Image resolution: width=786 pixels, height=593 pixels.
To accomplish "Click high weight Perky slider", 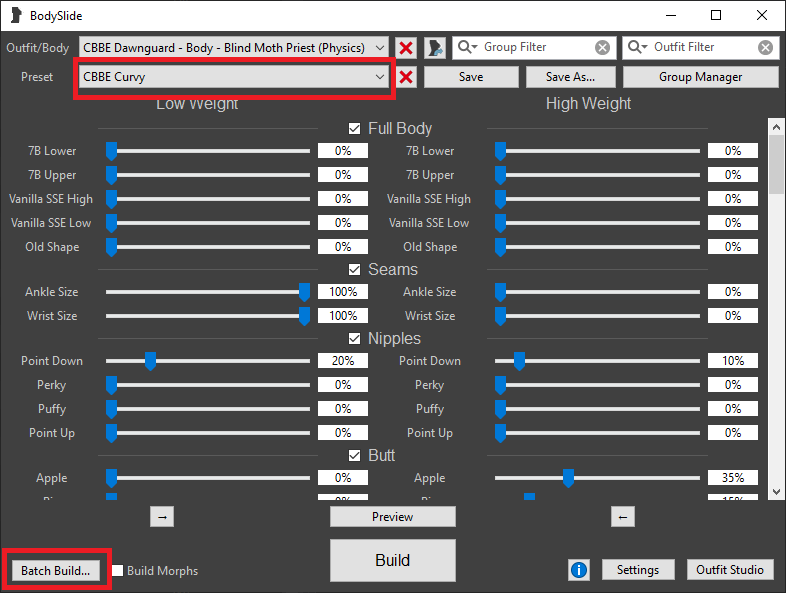I will coord(597,385).
